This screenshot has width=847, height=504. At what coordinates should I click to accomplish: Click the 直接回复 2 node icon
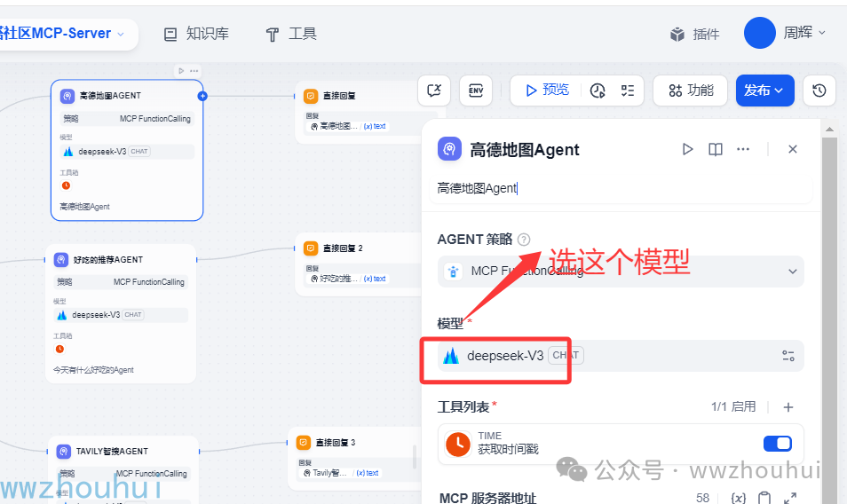click(x=311, y=248)
